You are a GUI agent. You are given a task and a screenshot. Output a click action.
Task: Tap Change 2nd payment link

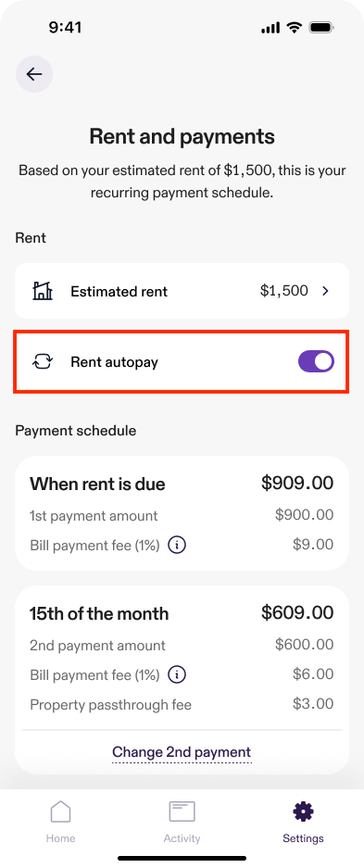click(x=182, y=752)
